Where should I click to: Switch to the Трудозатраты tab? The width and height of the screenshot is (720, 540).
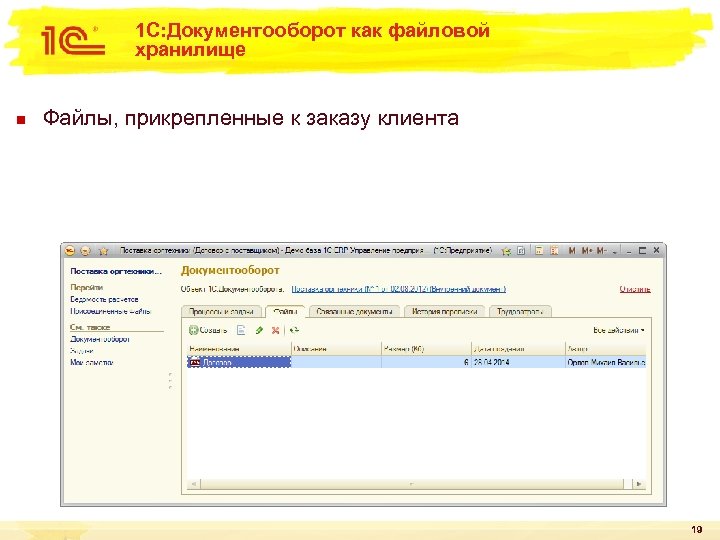click(x=520, y=311)
